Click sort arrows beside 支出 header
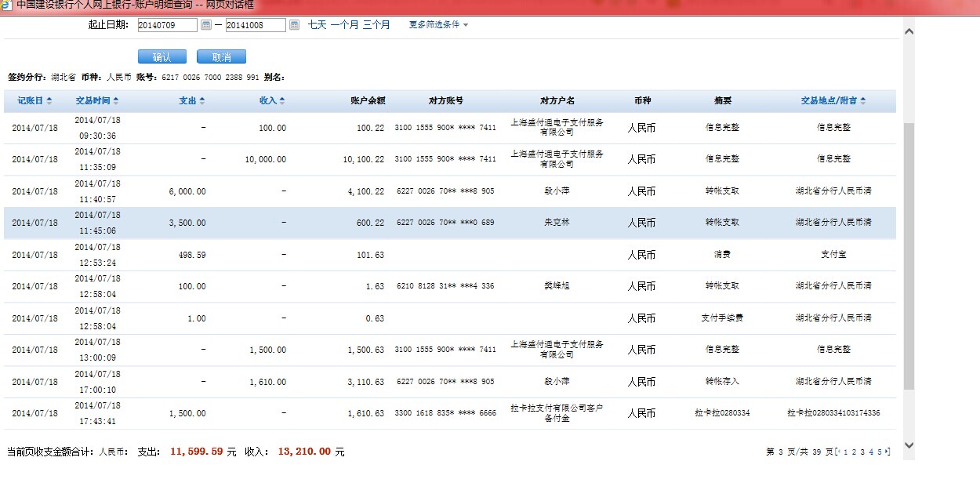Viewport: 980px width, 490px height. [202, 101]
